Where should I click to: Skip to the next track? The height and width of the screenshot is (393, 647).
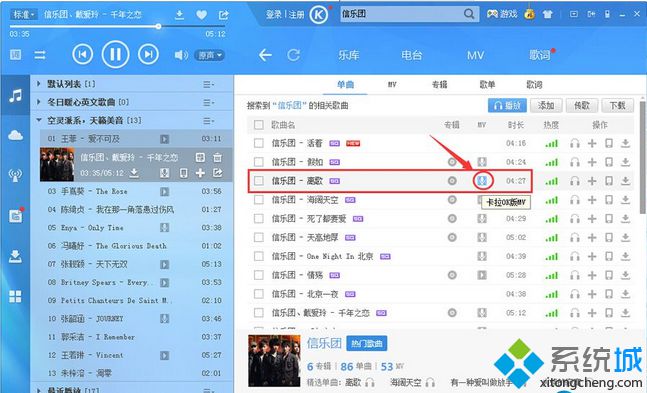(x=149, y=54)
